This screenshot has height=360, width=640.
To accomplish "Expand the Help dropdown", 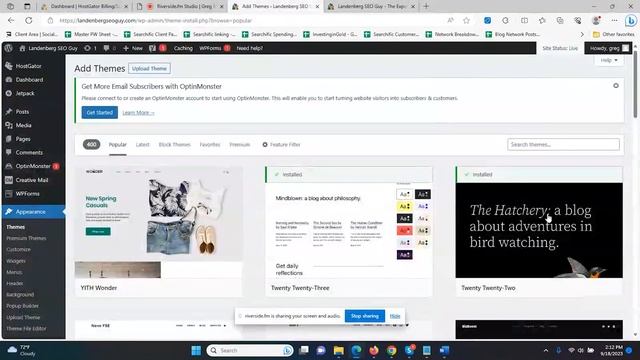I will pyautogui.click(x=609, y=60).
